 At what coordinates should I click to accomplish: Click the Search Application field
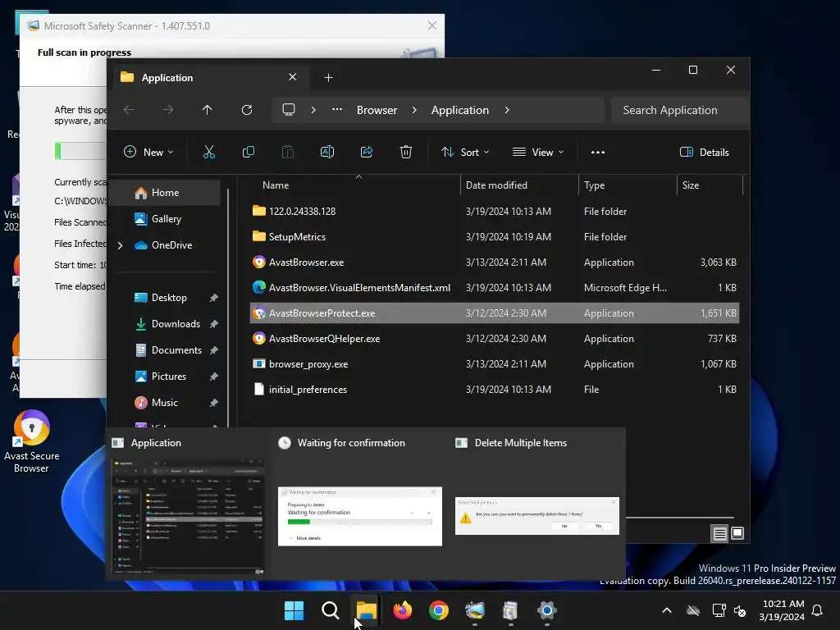coord(680,111)
